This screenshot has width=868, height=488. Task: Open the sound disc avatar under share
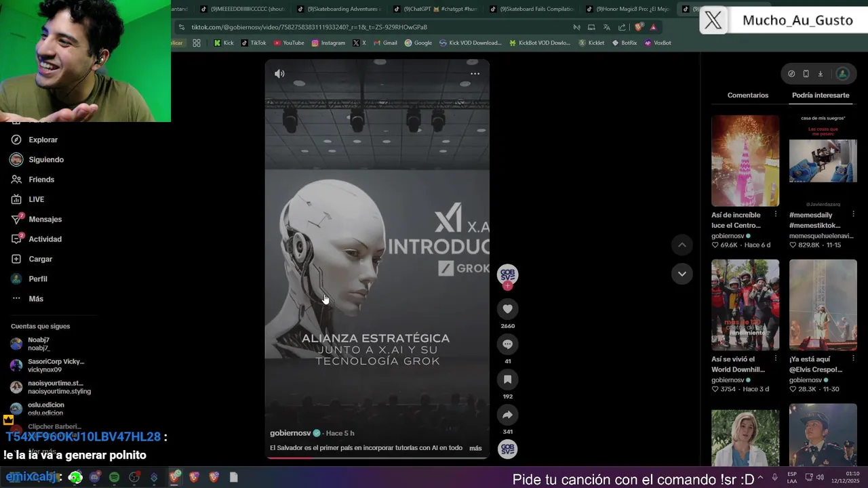(507, 449)
